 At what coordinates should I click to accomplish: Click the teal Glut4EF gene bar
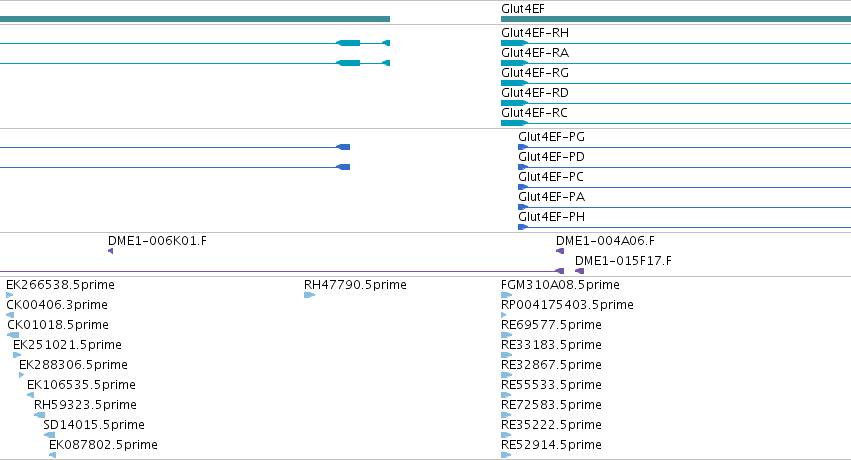click(676, 19)
